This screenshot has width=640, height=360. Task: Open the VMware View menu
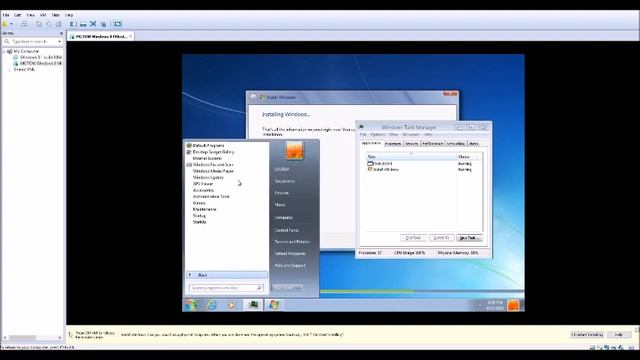click(30, 15)
